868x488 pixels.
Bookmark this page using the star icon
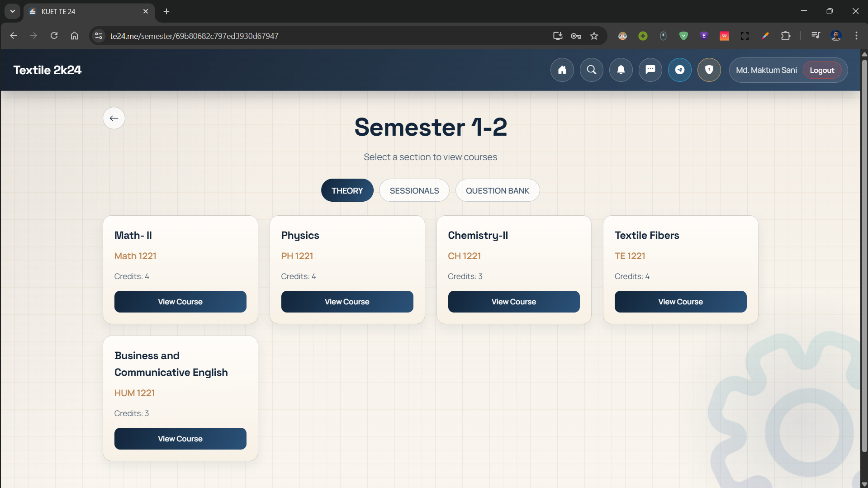pos(594,36)
